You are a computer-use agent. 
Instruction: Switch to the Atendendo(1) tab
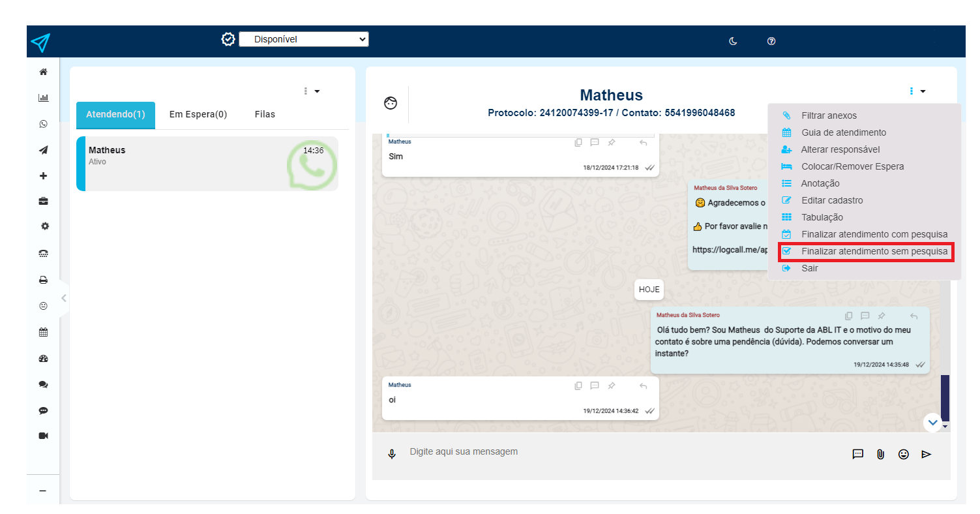coord(115,114)
